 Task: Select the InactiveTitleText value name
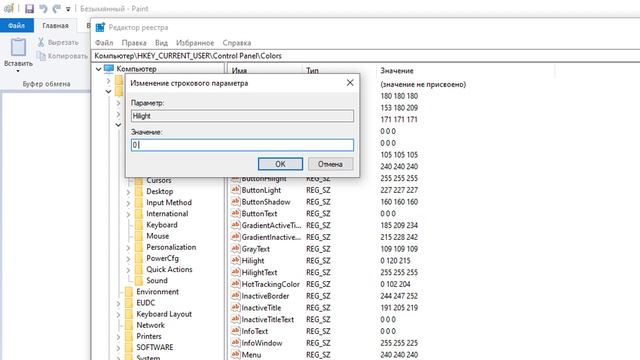(x=268, y=320)
